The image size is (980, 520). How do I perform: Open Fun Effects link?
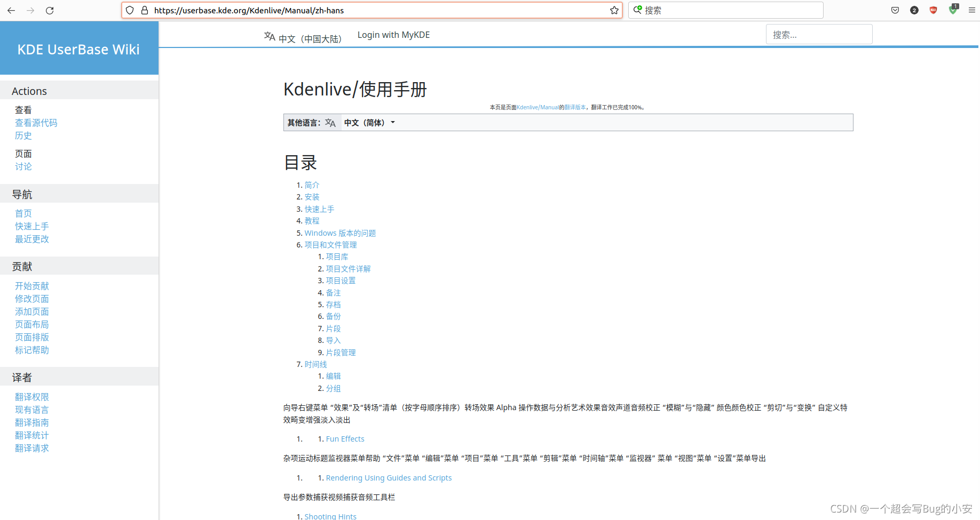click(x=345, y=439)
